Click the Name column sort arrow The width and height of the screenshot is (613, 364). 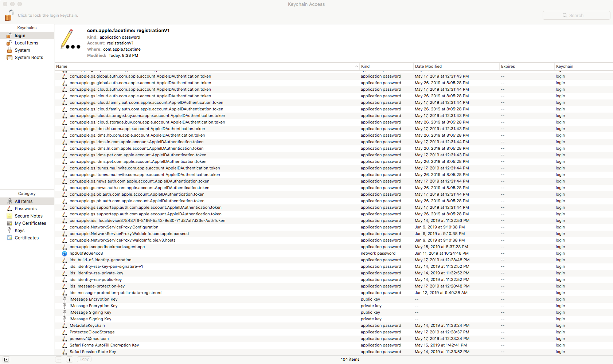(x=356, y=66)
